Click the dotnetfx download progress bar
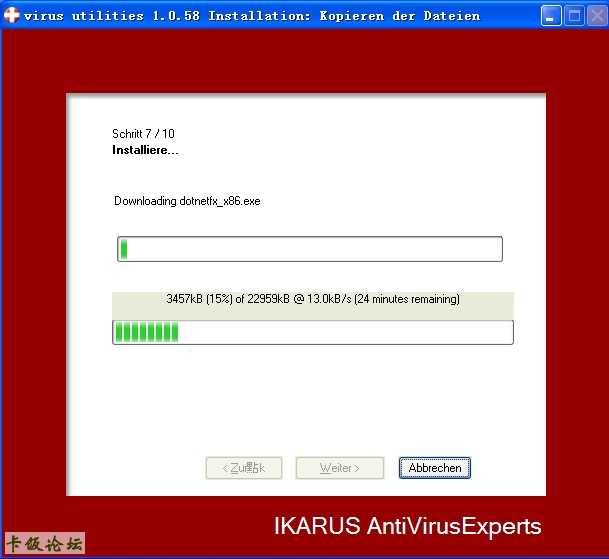The image size is (609, 559). pyautogui.click(x=313, y=333)
